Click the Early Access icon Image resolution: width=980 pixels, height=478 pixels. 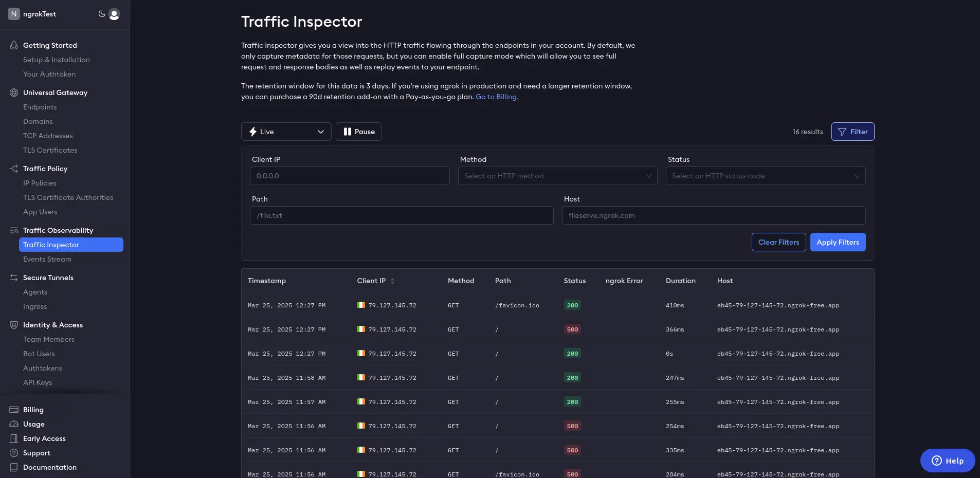point(14,438)
